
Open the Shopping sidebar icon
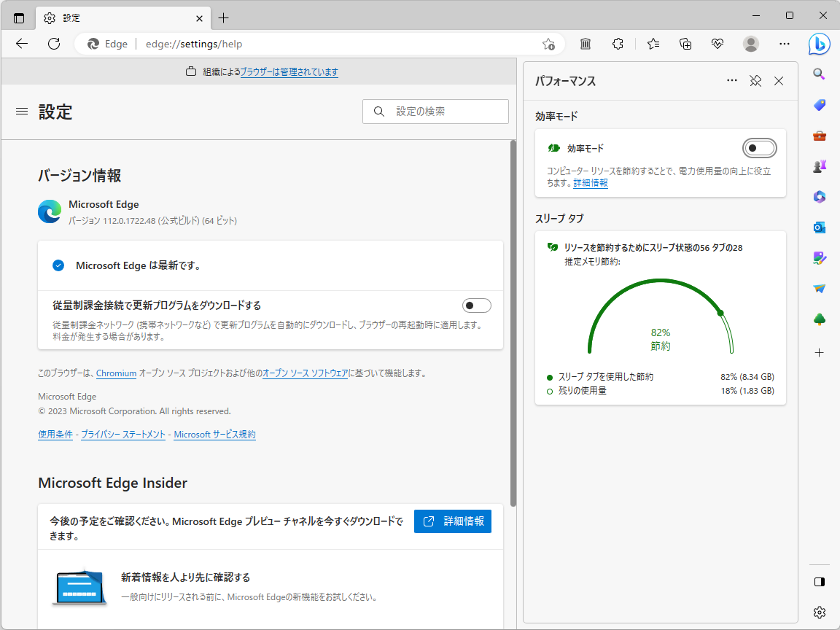[x=819, y=104]
